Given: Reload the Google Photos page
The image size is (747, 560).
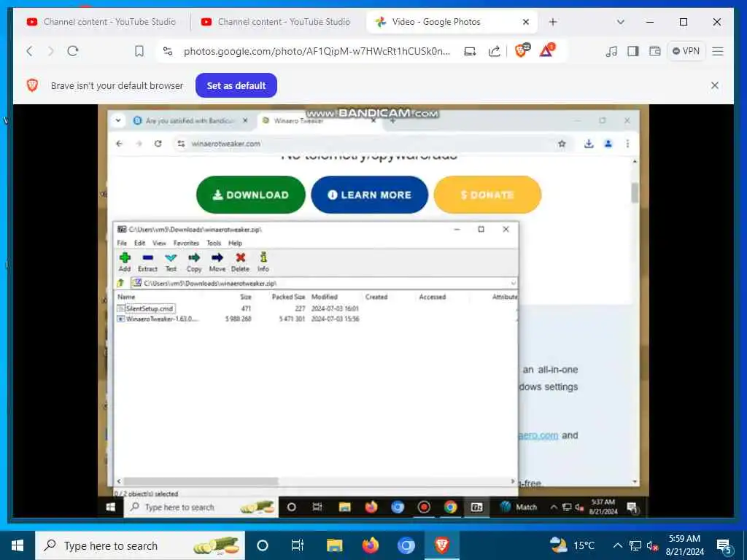Looking at the screenshot, I should (x=73, y=51).
